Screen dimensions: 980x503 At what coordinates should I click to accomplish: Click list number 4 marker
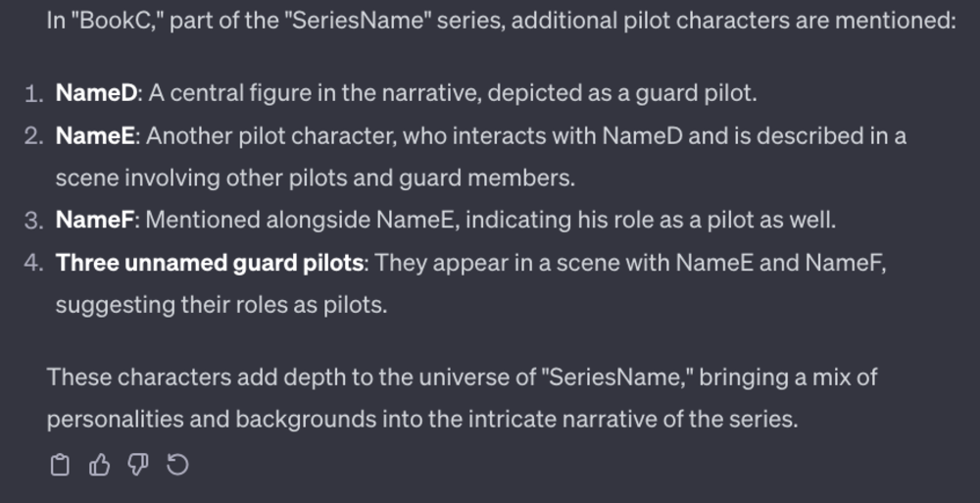[x=33, y=263]
